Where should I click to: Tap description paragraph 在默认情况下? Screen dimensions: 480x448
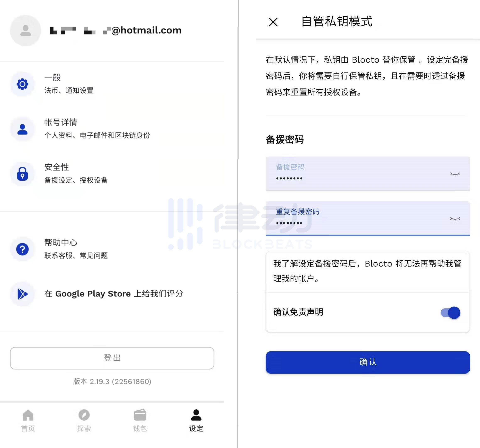[x=367, y=76]
